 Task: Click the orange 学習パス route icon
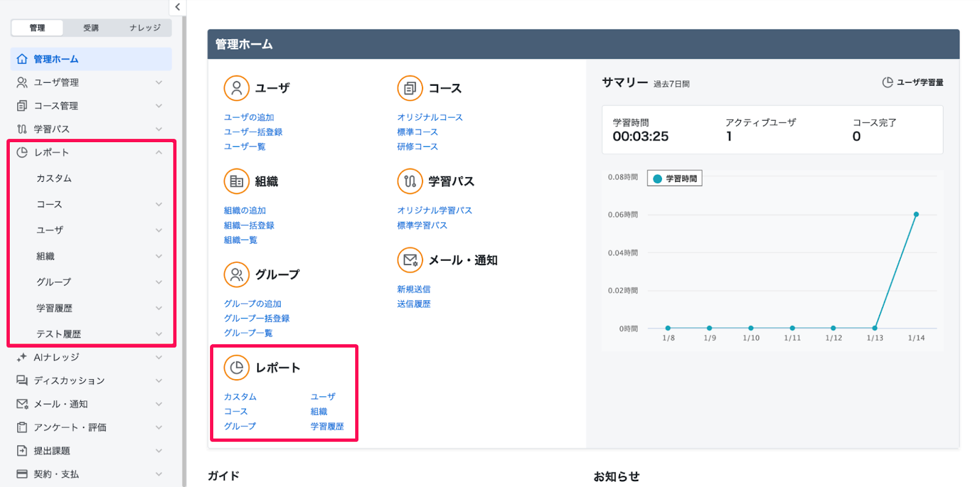[x=410, y=181]
